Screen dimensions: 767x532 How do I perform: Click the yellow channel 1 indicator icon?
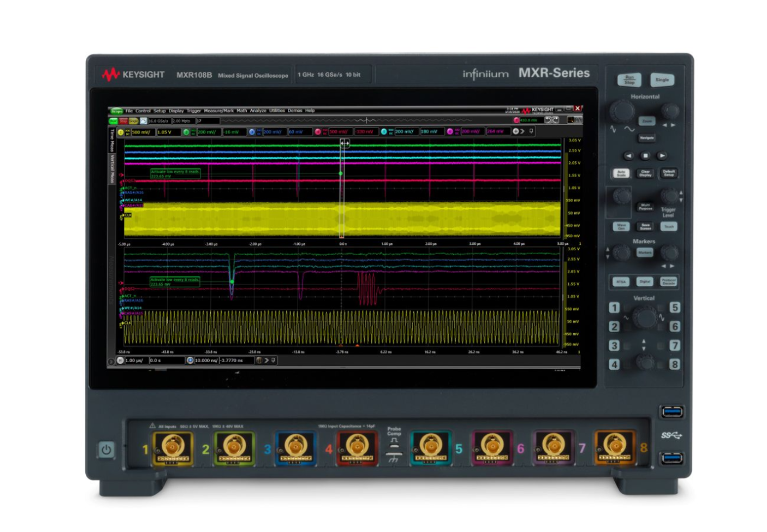pos(121,132)
